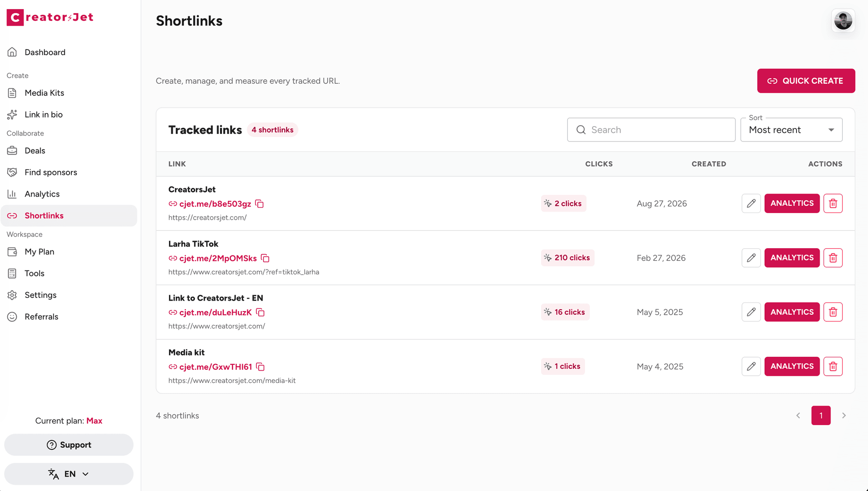Viewport: 868px width, 491px height.
Task: Click the Support button
Action: [x=69, y=445]
